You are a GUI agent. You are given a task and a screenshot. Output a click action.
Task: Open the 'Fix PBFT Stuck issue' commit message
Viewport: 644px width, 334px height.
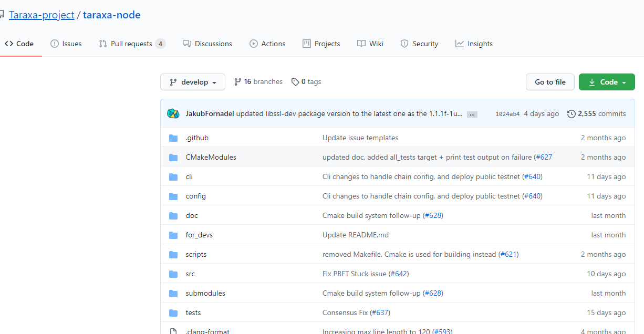(355, 274)
